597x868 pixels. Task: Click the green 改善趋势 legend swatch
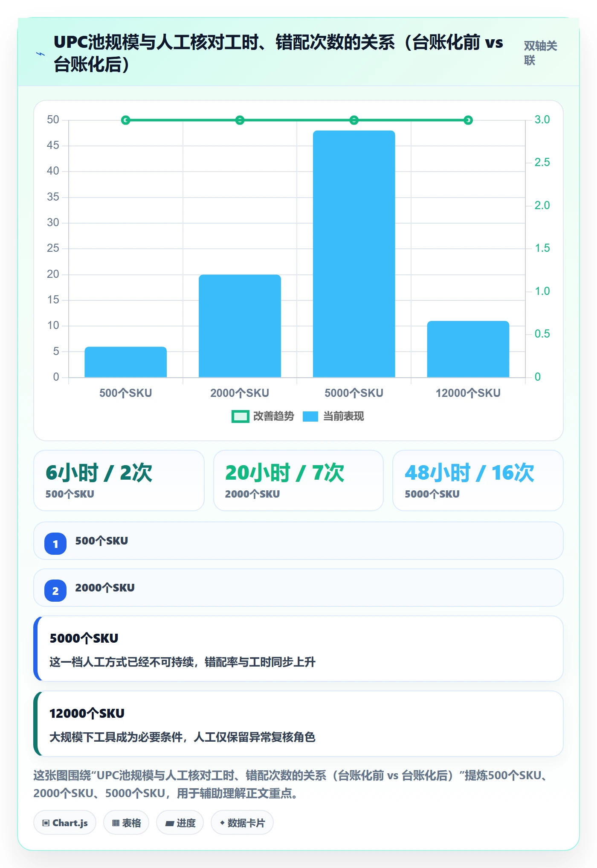coord(240,416)
